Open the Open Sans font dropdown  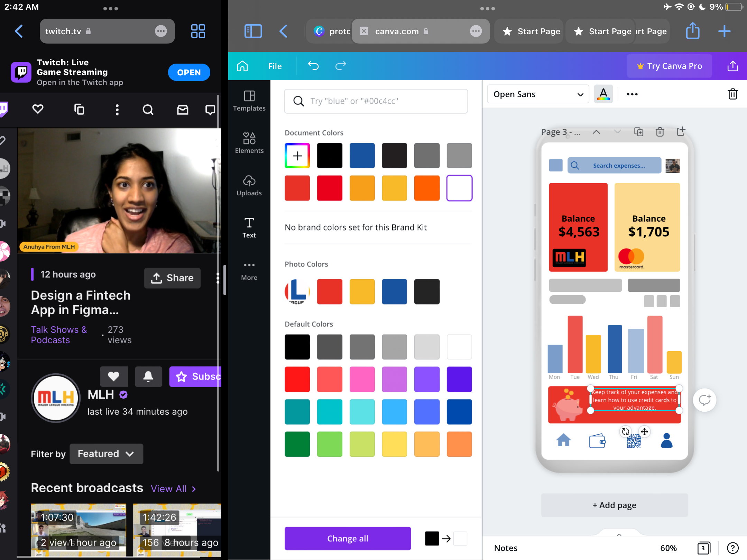pyautogui.click(x=538, y=94)
